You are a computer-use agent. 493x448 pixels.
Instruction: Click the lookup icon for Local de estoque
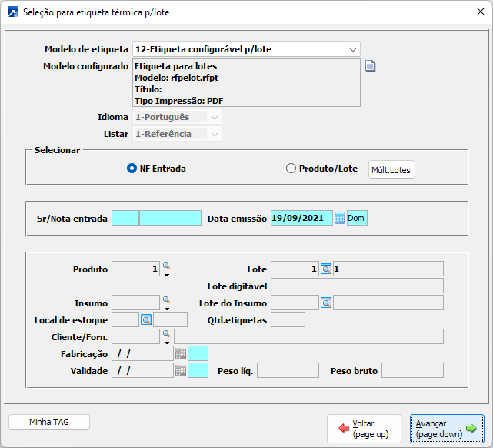point(145,319)
